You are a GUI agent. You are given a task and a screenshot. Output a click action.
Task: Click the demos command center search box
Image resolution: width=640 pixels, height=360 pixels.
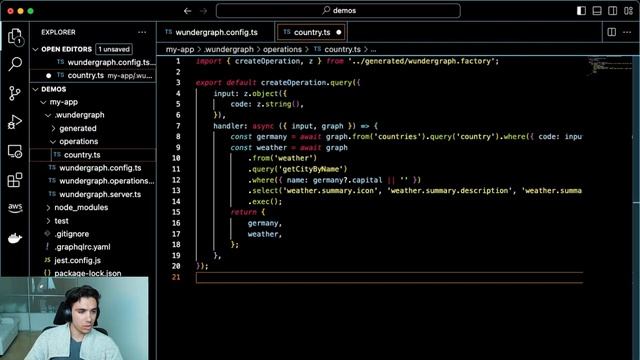tap(338, 11)
